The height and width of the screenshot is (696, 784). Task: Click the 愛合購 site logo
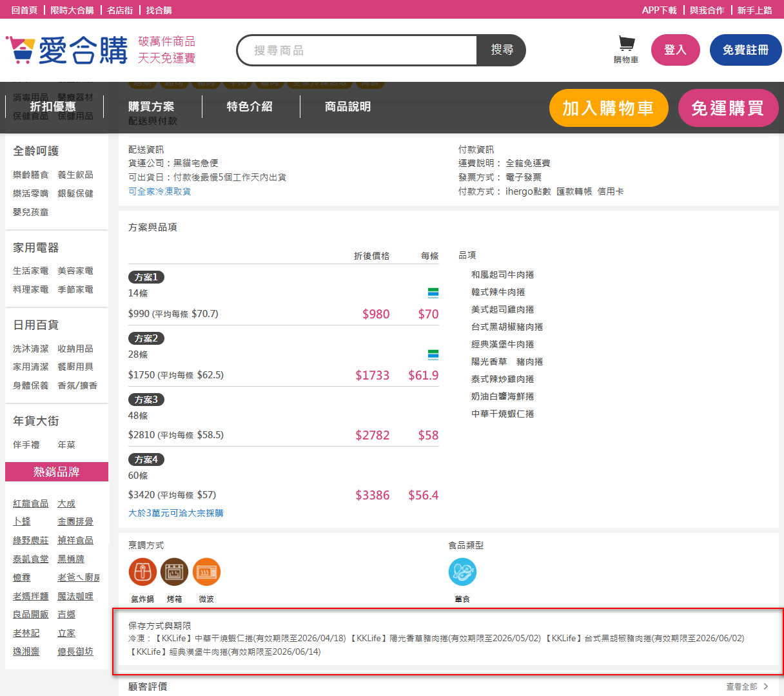click(67, 50)
